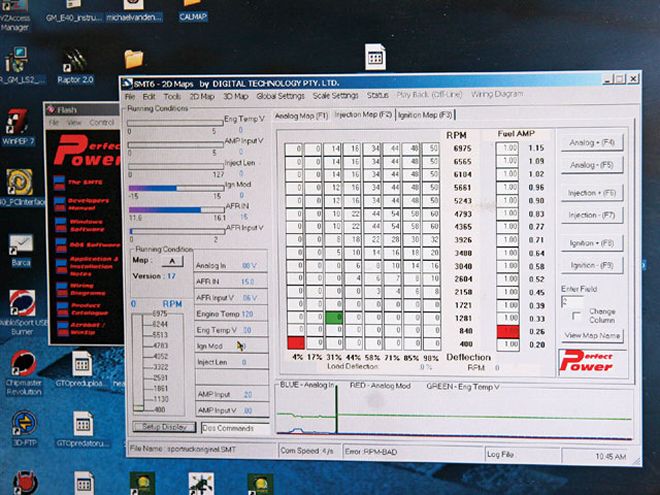Launch the Raptor 2.0 shortcut
The image size is (660, 495).
coord(75,67)
